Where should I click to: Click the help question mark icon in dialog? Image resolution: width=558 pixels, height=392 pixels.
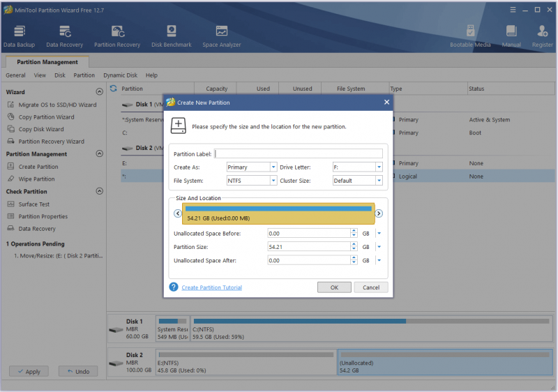click(x=173, y=287)
